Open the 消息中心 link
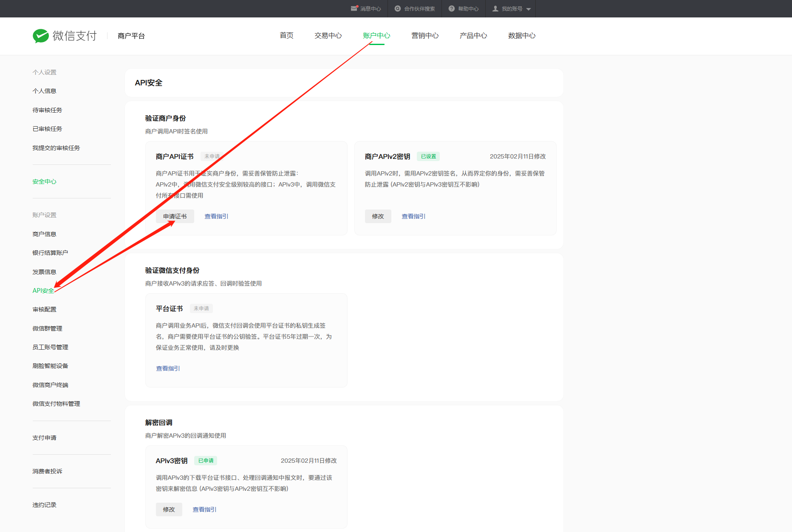 click(371, 9)
